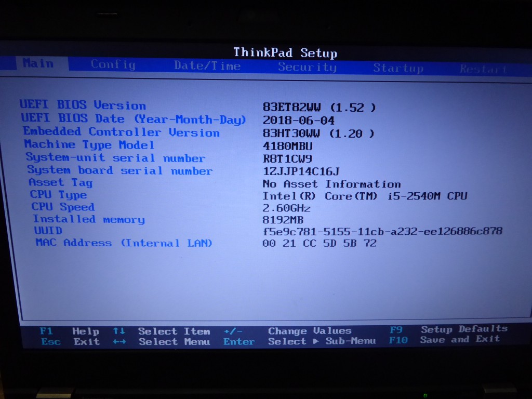Click the Installed memory label
Viewport: 532px width, 399px height.
point(88,219)
